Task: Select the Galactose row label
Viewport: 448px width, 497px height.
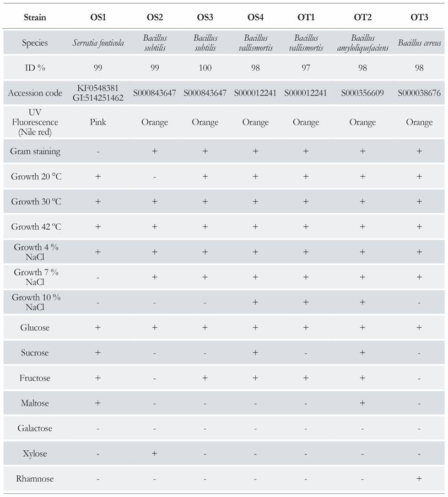Action: pos(35,428)
